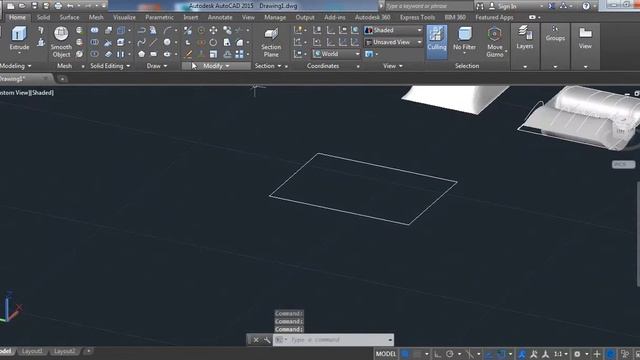The image size is (640, 360).
Task: Click the WCS label under the ViewCube
Action: tap(623, 164)
